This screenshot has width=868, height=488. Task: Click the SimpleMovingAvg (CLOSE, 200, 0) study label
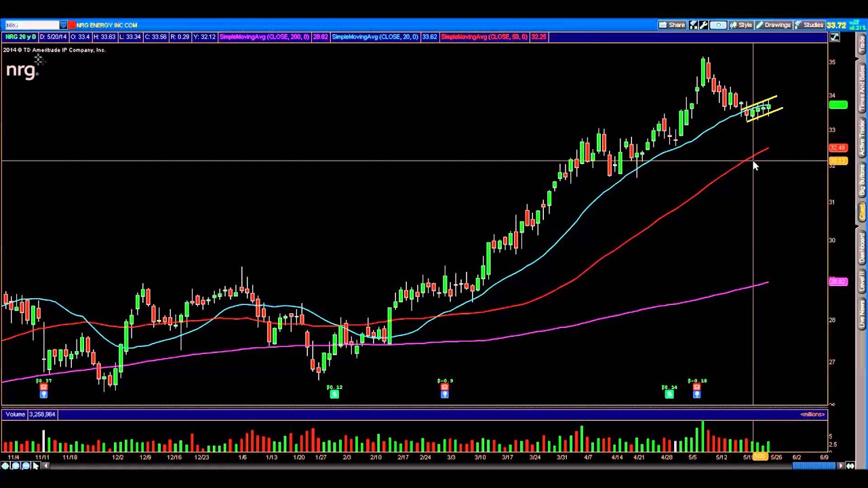[264, 37]
